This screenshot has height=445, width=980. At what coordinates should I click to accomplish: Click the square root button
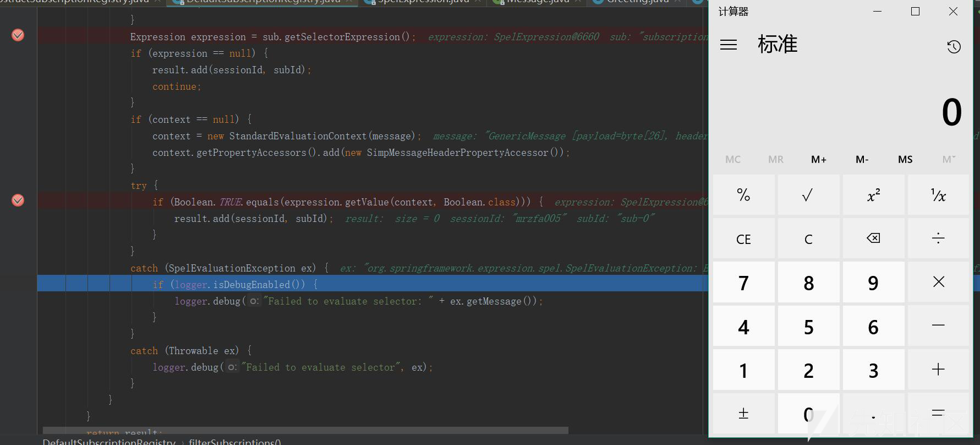[808, 195]
